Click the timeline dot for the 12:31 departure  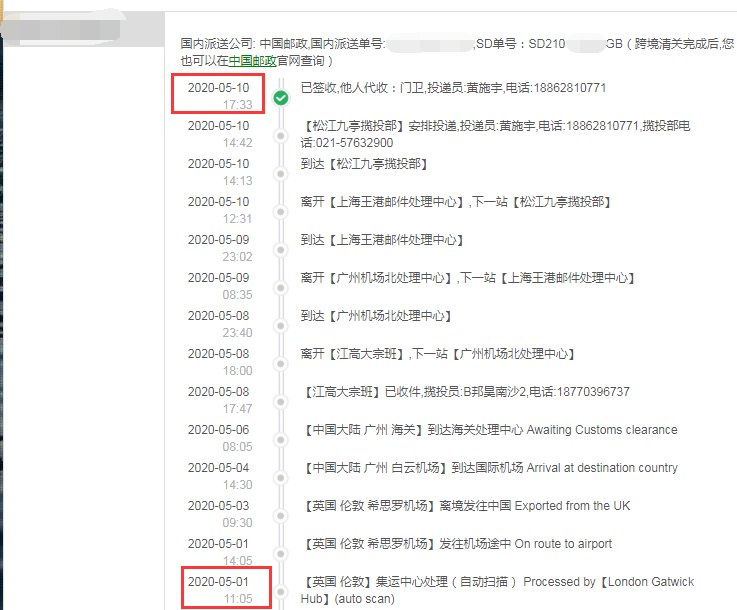281,211
